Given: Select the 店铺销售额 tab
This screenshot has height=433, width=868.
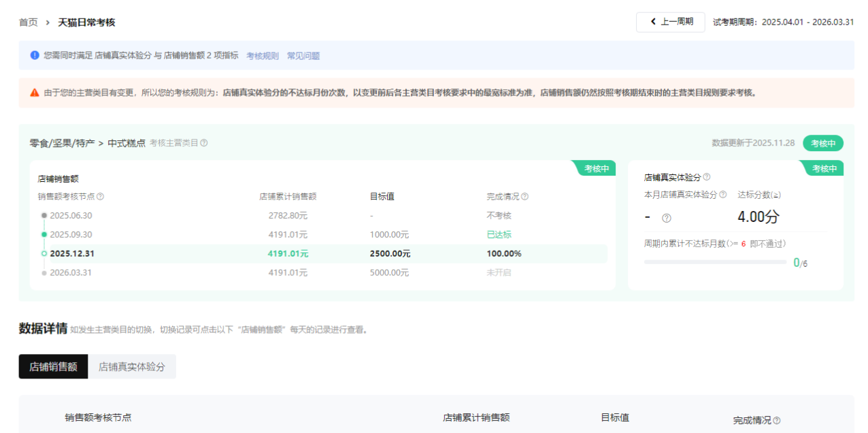Looking at the screenshot, I should (x=53, y=366).
